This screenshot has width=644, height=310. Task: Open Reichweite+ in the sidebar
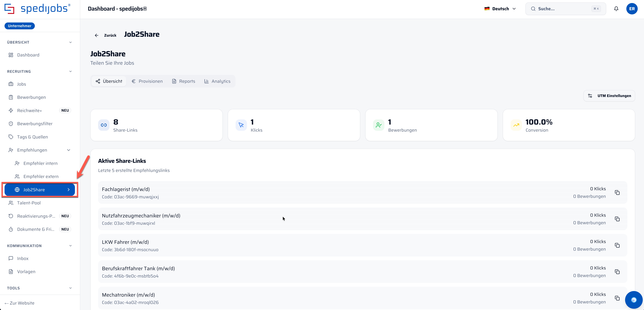click(40, 110)
